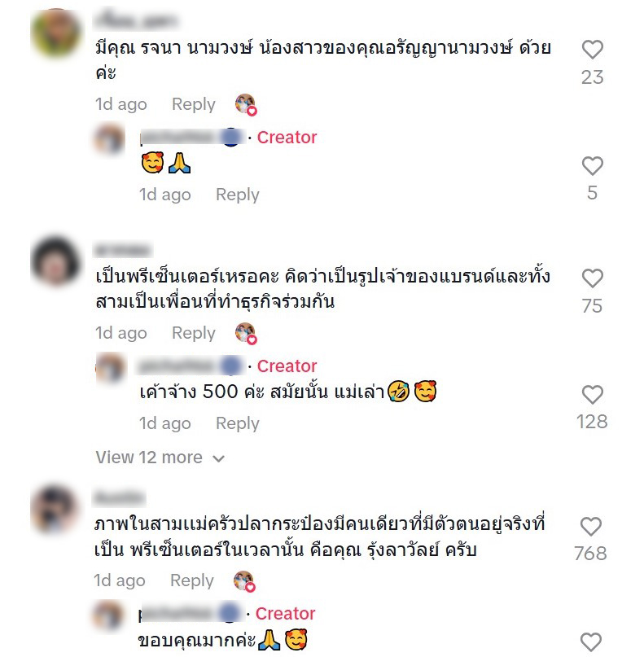This screenshot has height=657, width=644.
Task: Reply to the comment with 768 likes
Action: pos(192,580)
